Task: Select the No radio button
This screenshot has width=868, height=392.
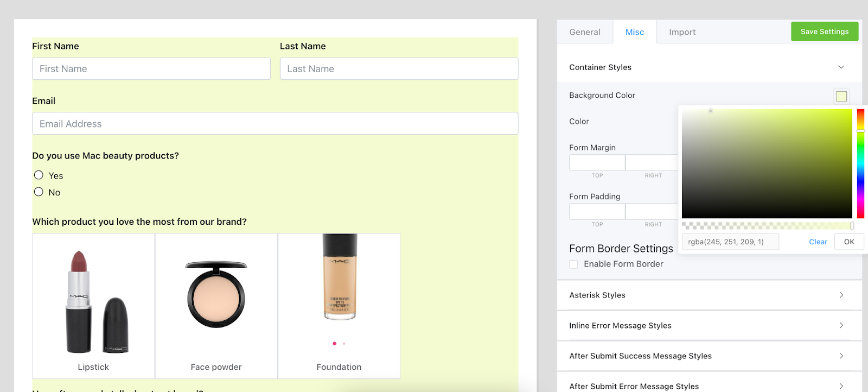Action: coord(39,192)
